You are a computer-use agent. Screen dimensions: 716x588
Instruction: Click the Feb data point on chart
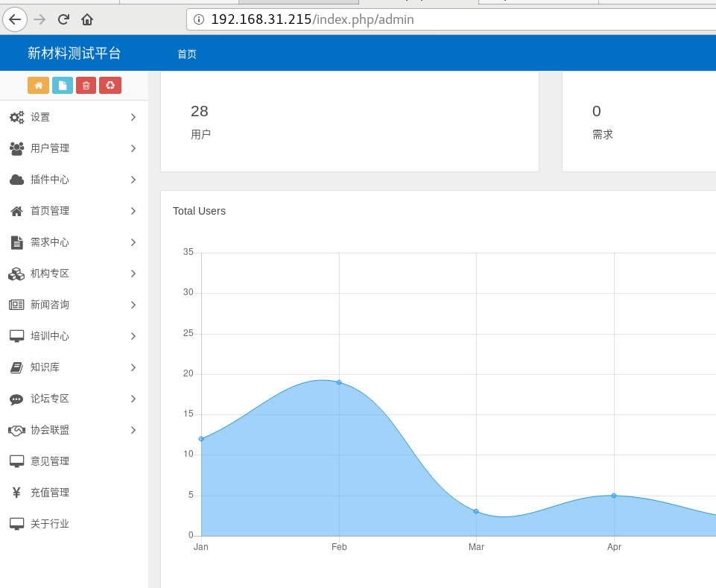[339, 382]
